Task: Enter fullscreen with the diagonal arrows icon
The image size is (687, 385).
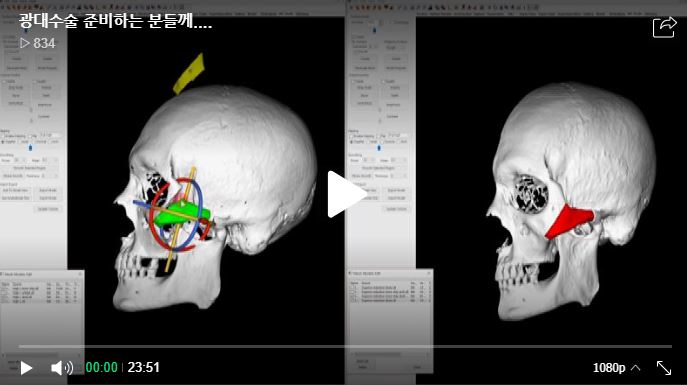Action: 664,368
